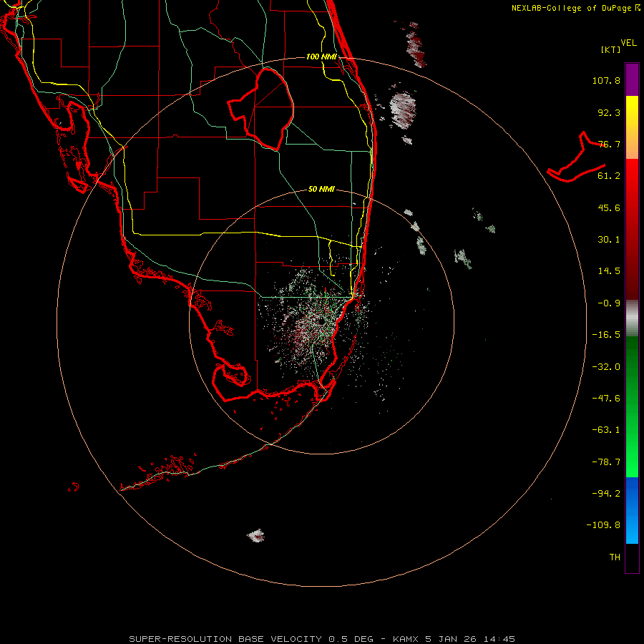Image resolution: width=644 pixels, height=644 pixels.
Task: Click the Grand Bahama island outline
Action: click(576, 158)
